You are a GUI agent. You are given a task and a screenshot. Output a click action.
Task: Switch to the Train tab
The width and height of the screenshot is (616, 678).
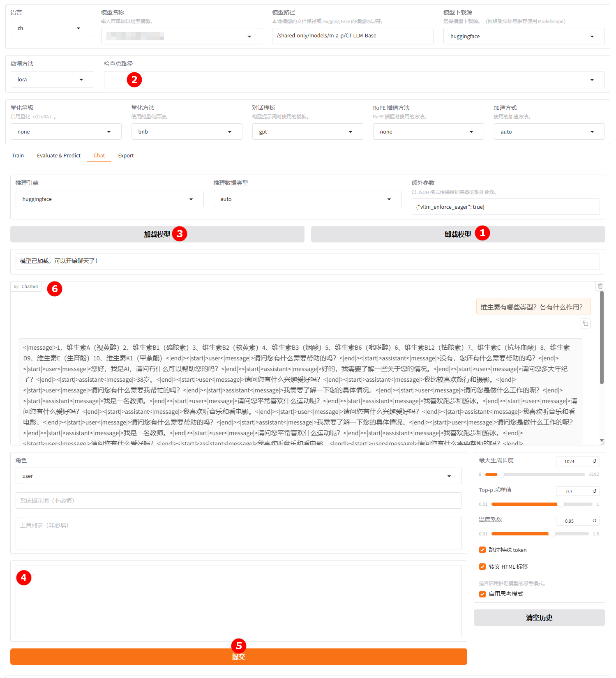pyautogui.click(x=18, y=155)
